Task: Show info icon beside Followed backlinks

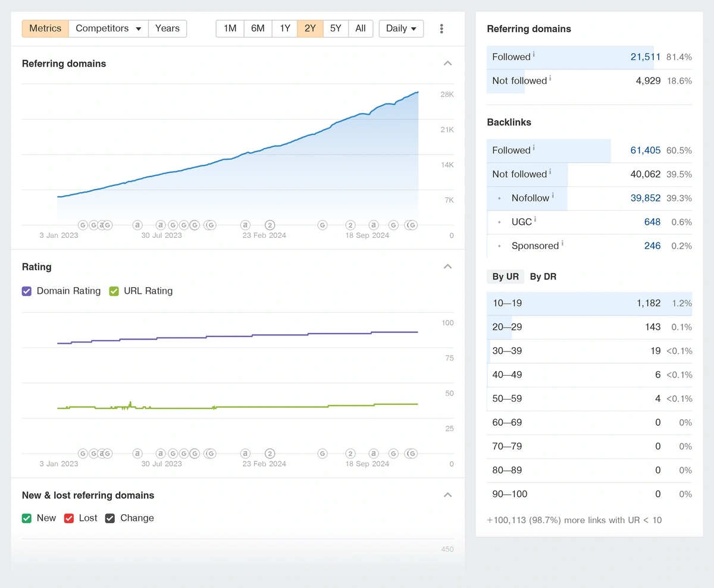Action: click(534, 147)
